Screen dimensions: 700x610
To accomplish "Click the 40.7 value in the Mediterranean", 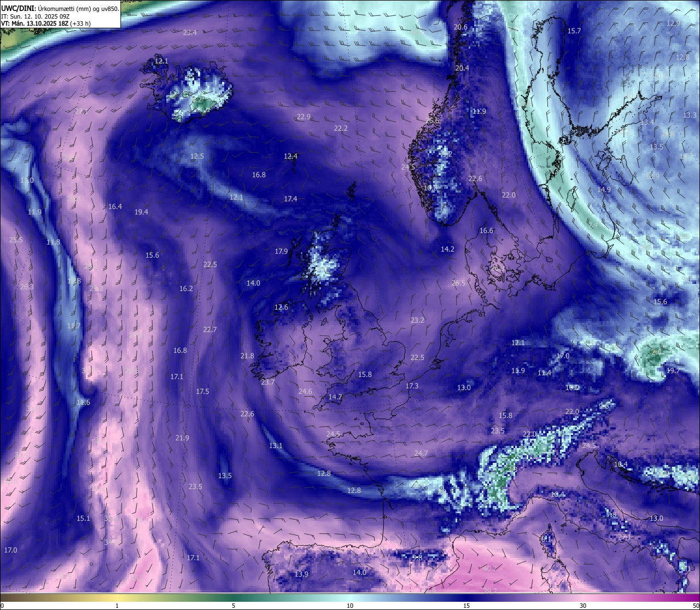I will click(x=490, y=569).
